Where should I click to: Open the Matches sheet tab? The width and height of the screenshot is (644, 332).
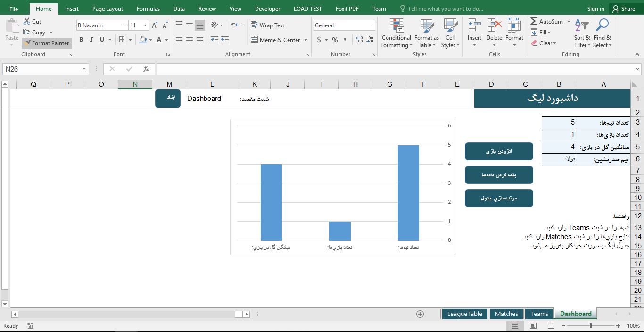(x=506, y=314)
